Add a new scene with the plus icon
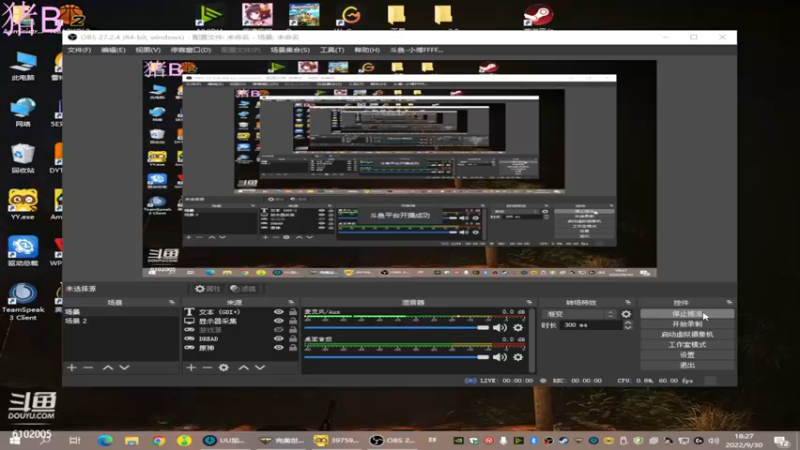 71,367
